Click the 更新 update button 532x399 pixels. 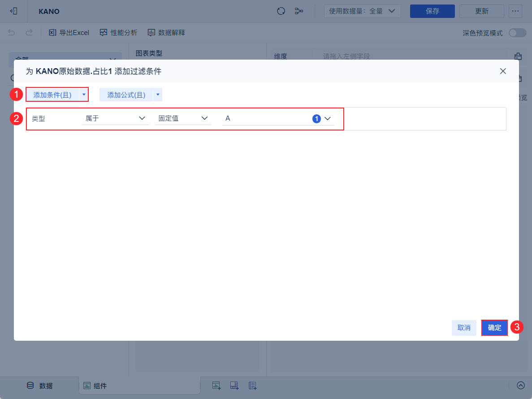pyautogui.click(x=481, y=11)
